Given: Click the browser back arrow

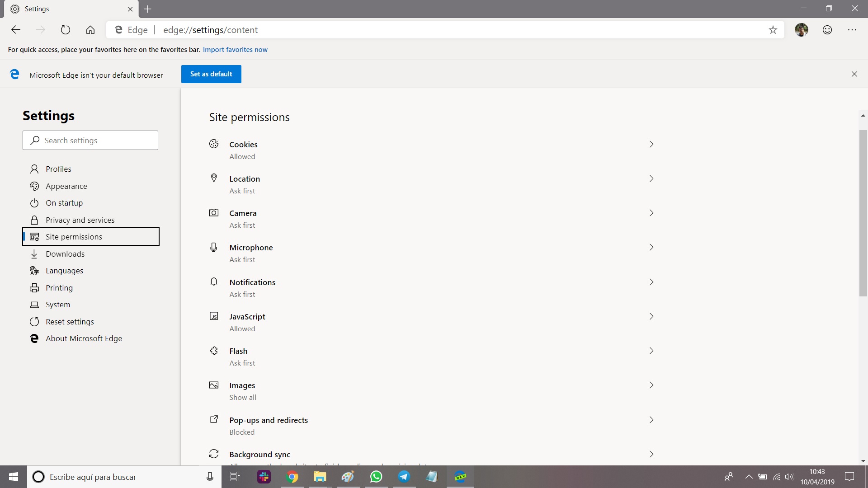Looking at the screenshot, I should [x=16, y=30].
